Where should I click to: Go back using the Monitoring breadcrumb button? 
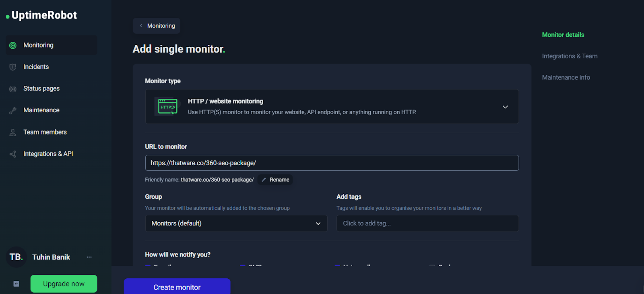pyautogui.click(x=157, y=26)
